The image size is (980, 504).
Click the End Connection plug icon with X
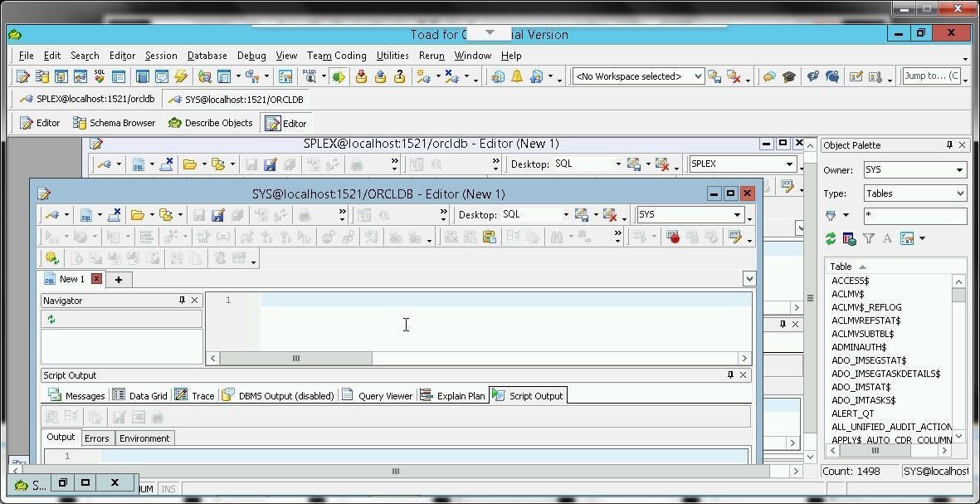pos(452,77)
